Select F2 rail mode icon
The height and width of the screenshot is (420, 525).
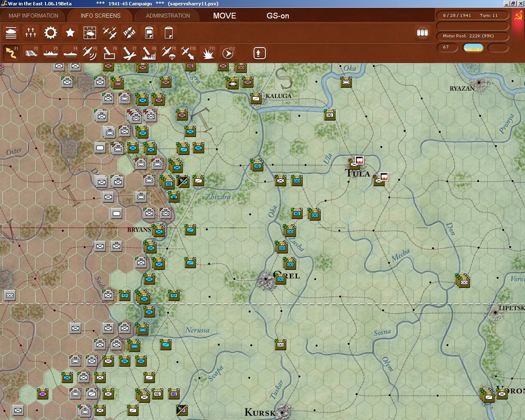pos(31,53)
